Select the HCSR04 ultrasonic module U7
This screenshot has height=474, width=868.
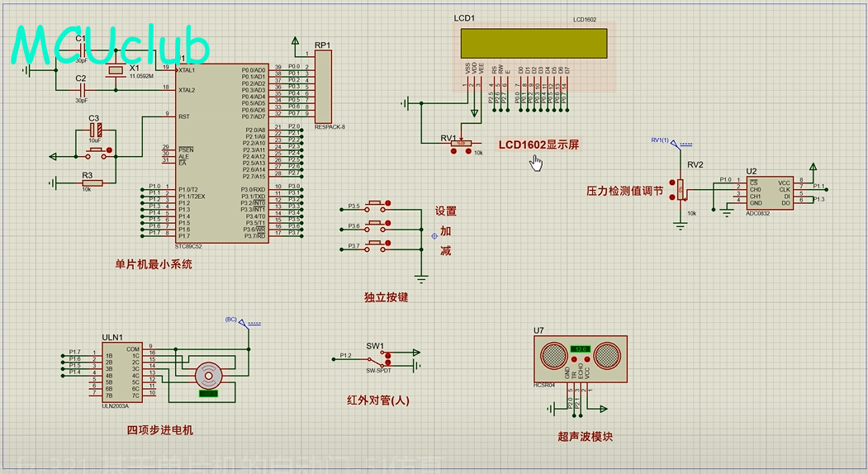point(581,358)
